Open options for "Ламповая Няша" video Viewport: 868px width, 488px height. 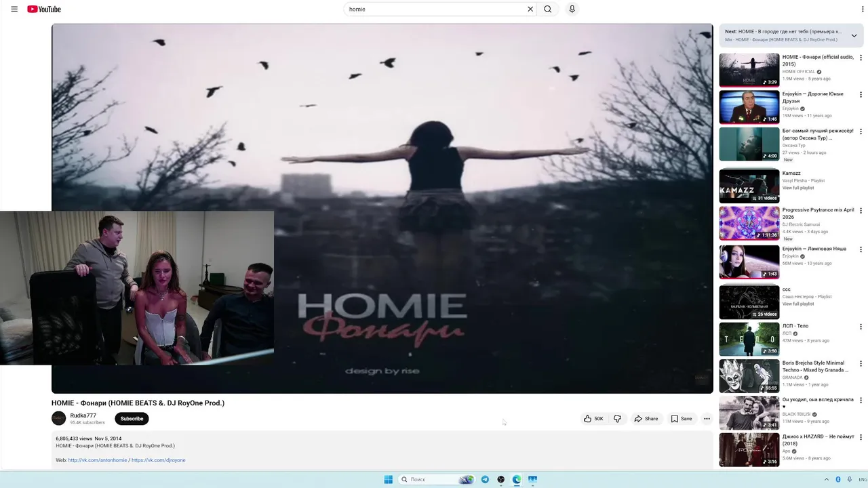861,249
